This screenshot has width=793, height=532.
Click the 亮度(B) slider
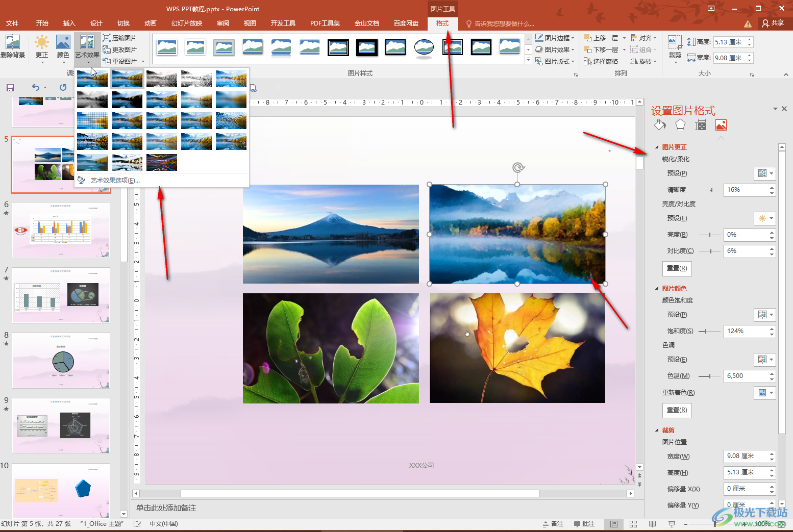click(x=709, y=235)
